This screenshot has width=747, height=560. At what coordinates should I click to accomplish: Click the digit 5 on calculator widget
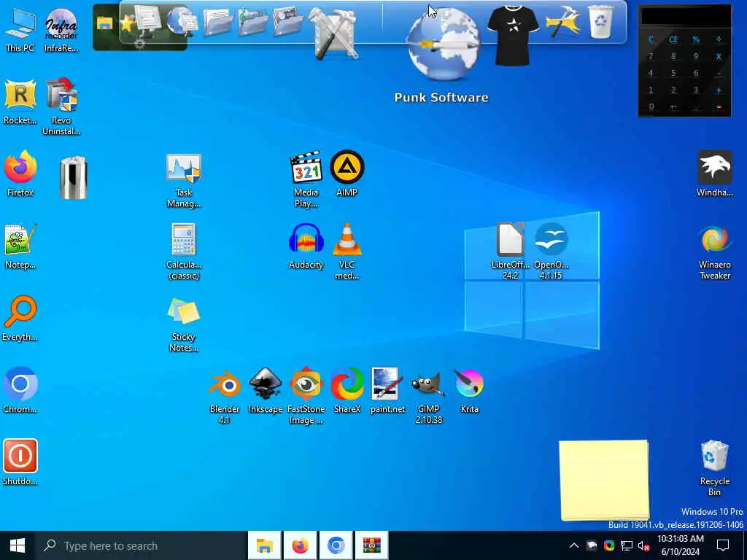673,74
